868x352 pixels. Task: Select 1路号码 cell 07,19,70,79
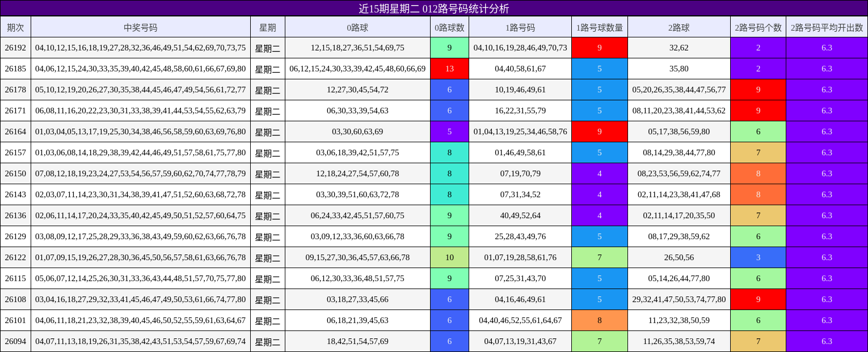pos(520,173)
